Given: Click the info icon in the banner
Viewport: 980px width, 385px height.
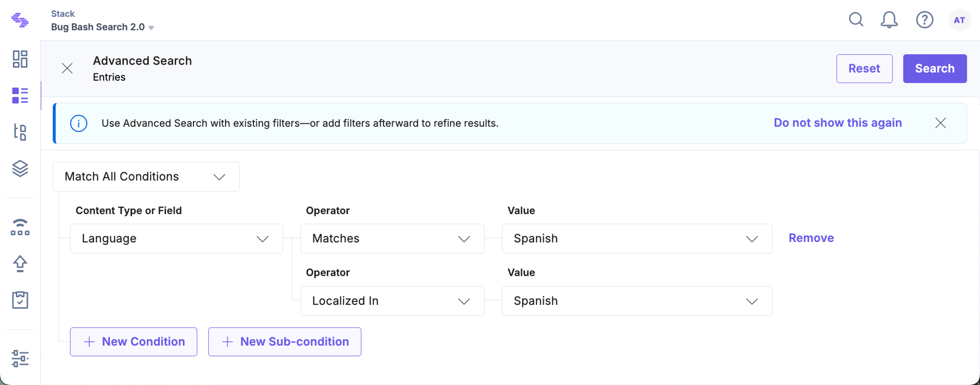Looking at the screenshot, I should coord(79,123).
